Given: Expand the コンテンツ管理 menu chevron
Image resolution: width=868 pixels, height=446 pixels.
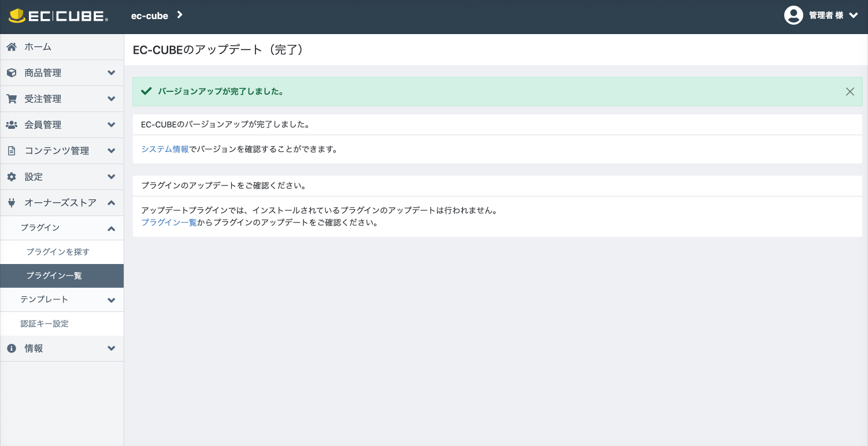Looking at the screenshot, I should click(x=112, y=151).
